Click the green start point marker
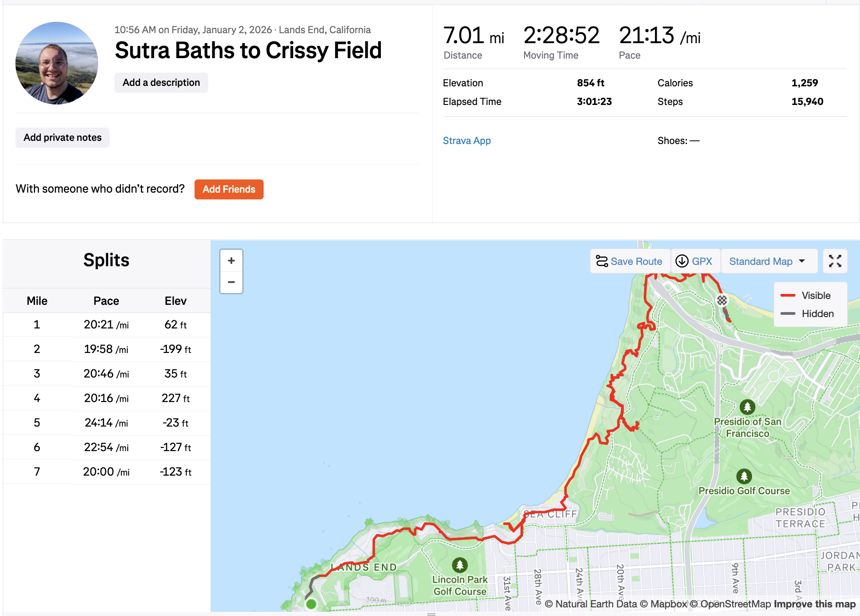860x616 pixels. (311, 604)
